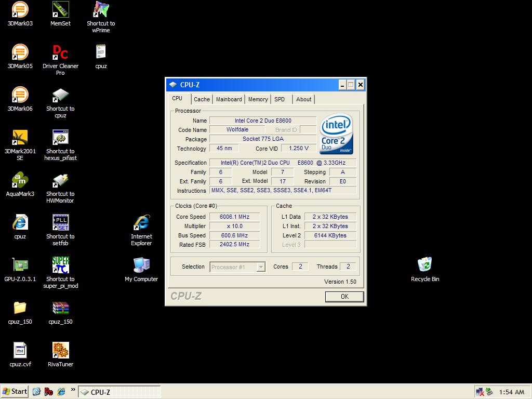The image size is (532, 399).
Task: Click the Show Desktop quick launch icon
Action: point(37,392)
